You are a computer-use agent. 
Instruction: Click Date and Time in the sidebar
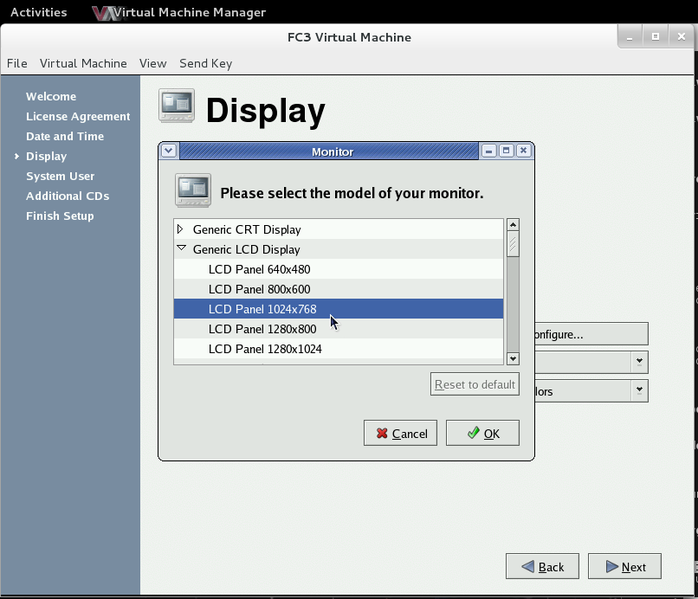click(x=65, y=137)
